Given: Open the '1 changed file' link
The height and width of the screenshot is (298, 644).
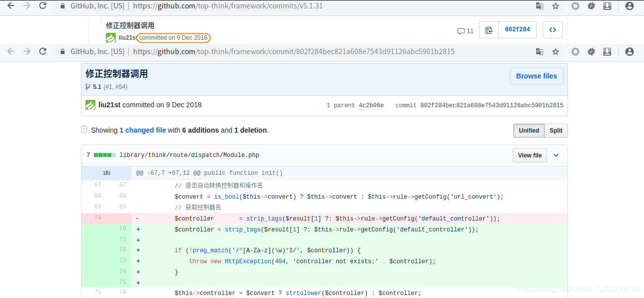Looking at the screenshot, I should [143, 130].
